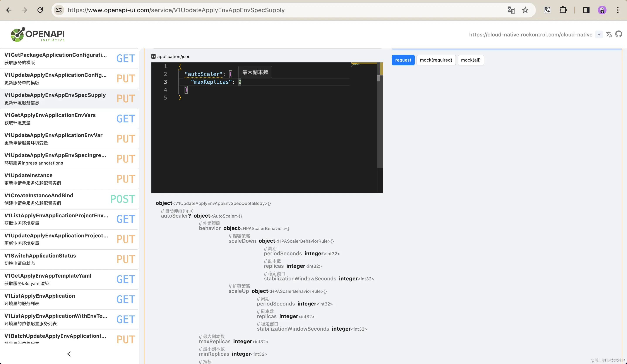The image size is (627, 364).
Task: Click the OpenAPI Initiative logo
Action: pyautogui.click(x=38, y=34)
